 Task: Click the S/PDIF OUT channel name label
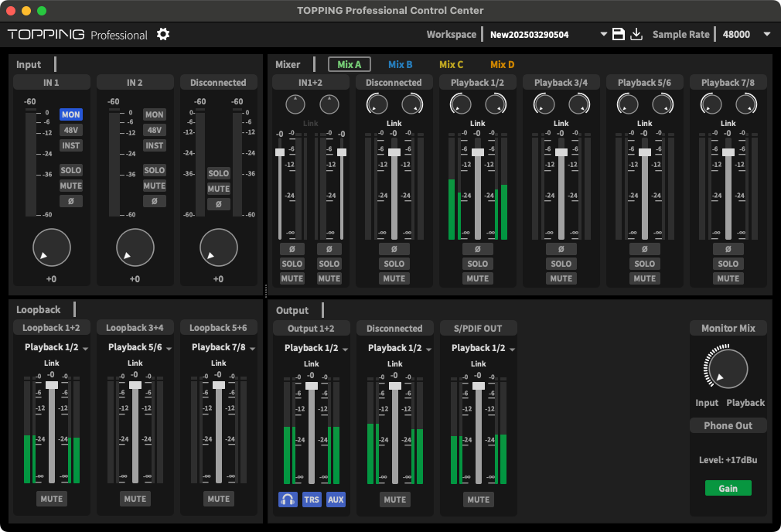point(478,329)
